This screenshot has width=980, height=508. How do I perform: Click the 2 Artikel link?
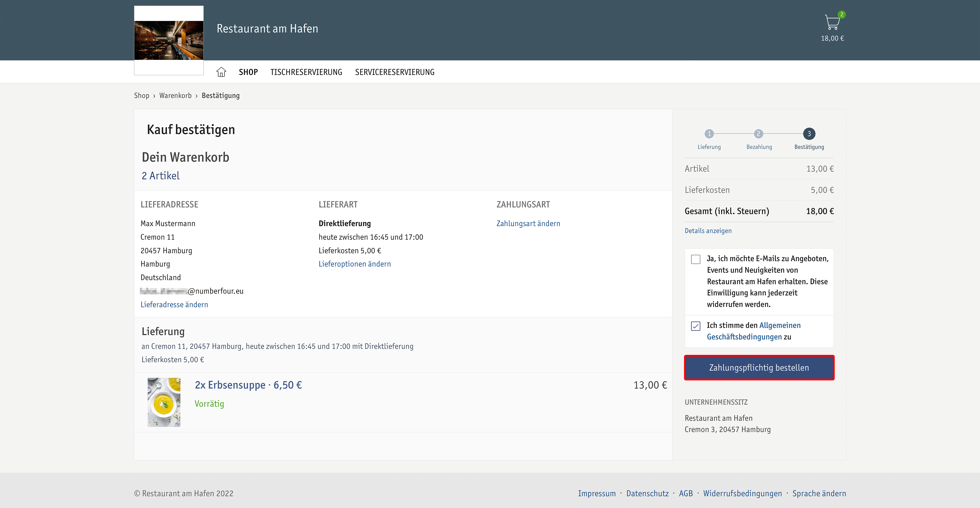click(x=161, y=176)
